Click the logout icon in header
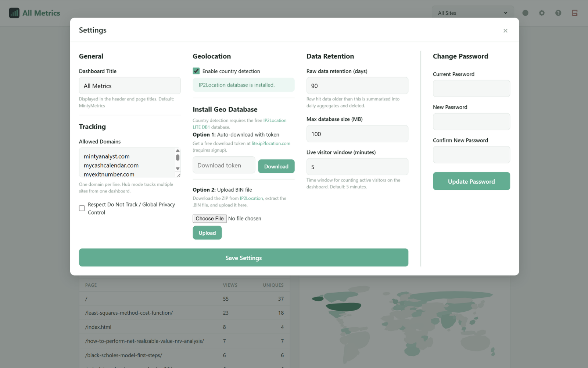The height and width of the screenshot is (368, 588). click(575, 13)
